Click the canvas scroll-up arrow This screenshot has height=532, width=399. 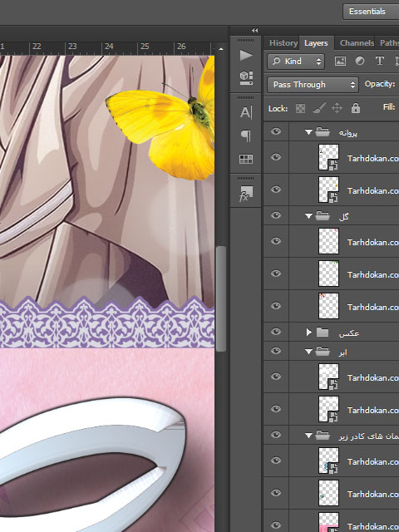pos(221,49)
